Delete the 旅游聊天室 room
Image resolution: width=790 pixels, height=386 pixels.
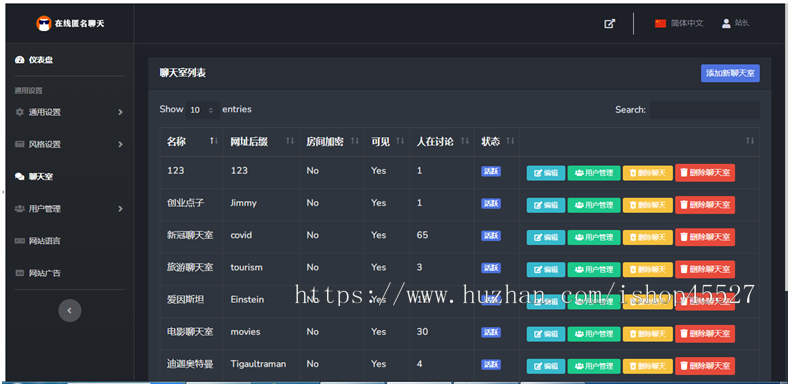click(705, 270)
